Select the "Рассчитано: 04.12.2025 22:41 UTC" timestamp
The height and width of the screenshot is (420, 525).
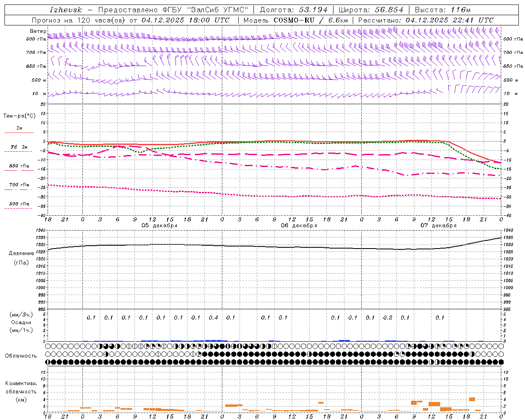pos(426,20)
